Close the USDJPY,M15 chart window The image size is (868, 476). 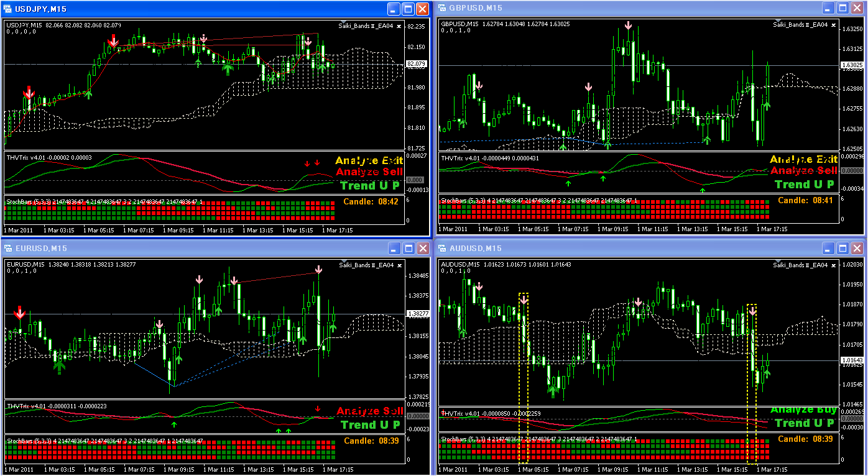[422, 9]
